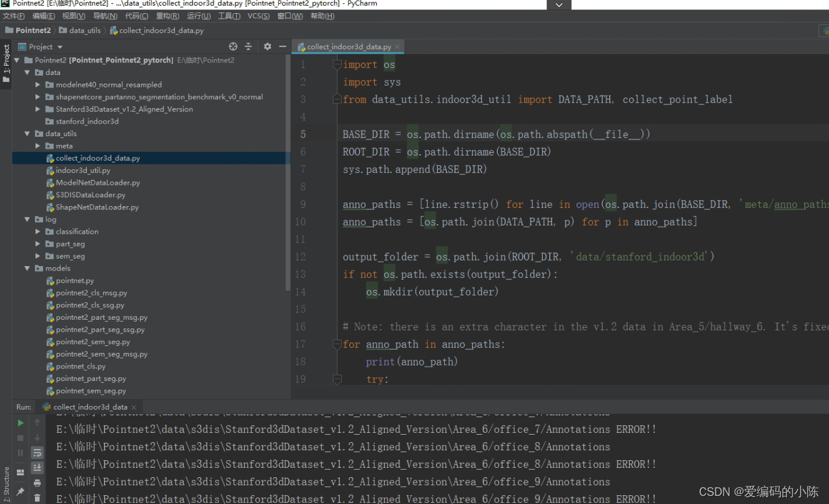The height and width of the screenshot is (504, 829).
Task: Toggle scroll to end in Run console
Action: click(37, 468)
